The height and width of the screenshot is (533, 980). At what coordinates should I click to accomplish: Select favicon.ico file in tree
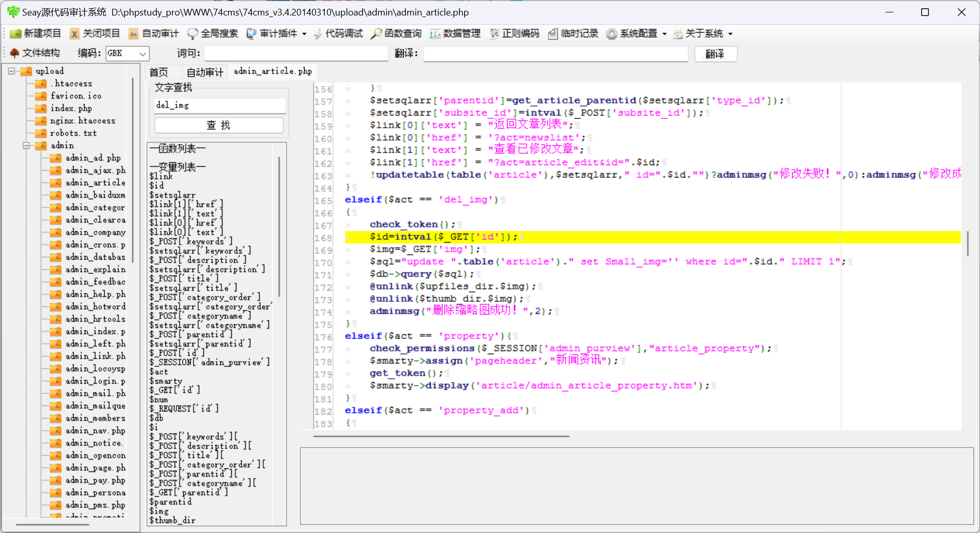click(x=76, y=96)
